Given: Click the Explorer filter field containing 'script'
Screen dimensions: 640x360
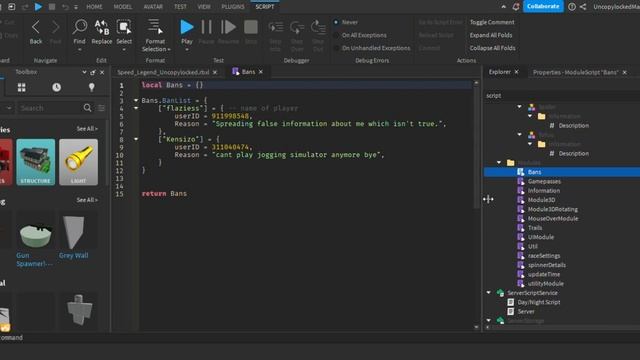Looking at the screenshot, I should click(562, 96).
